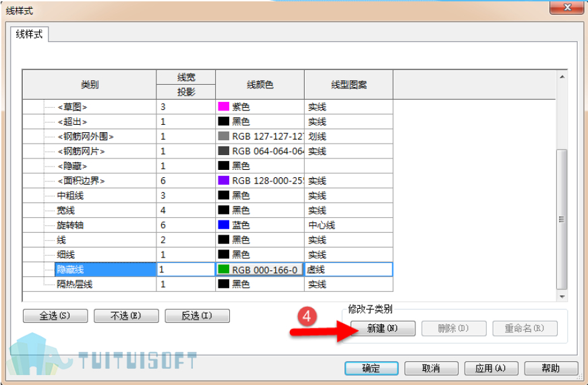This screenshot has width=588, height=385.
Task: Close the 线样式 dialog window
Action: pyautogui.click(x=567, y=7)
